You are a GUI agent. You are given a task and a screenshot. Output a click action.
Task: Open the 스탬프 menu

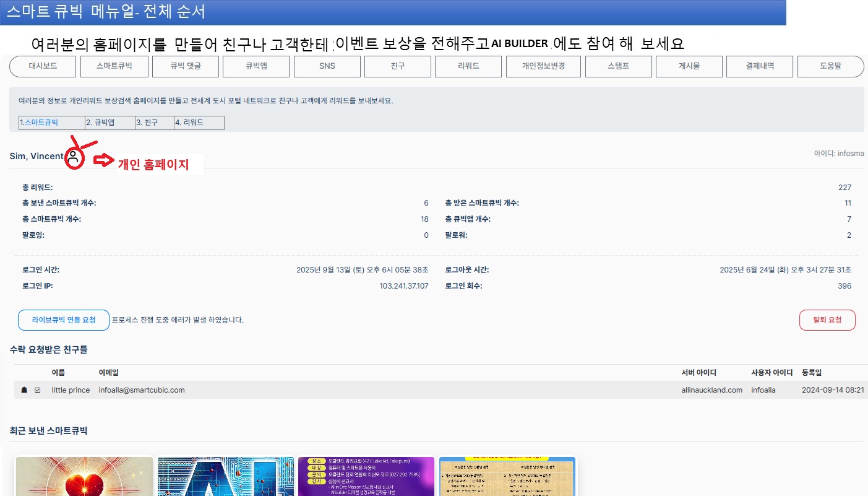pos(619,66)
